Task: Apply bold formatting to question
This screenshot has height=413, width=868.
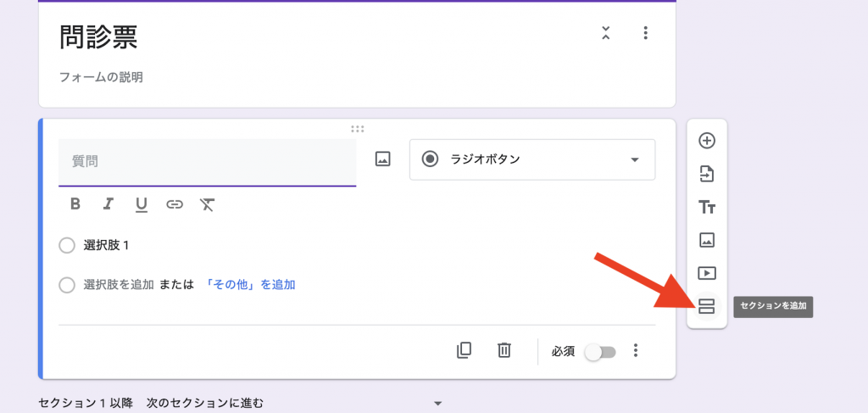Action: tap(75, 204)
